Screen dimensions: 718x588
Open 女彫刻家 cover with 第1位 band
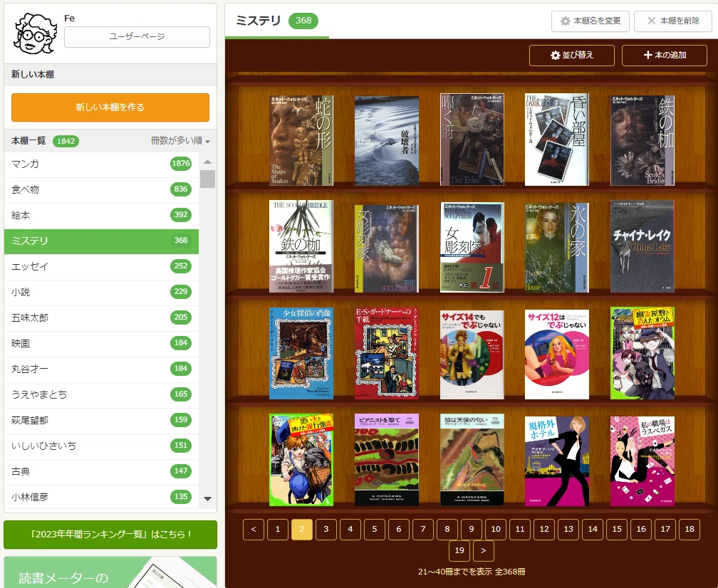click(472, 247)
